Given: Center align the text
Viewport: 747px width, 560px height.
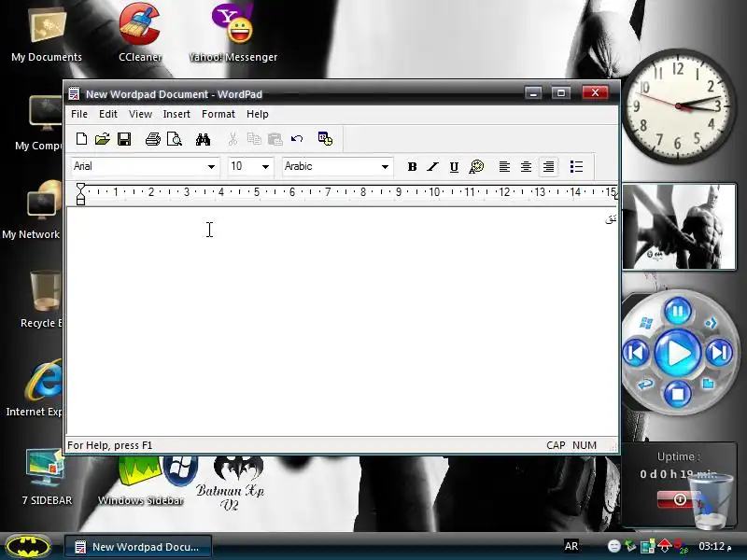Looking at the screenshot, I should pyautogui.click(x=526, y=167).
